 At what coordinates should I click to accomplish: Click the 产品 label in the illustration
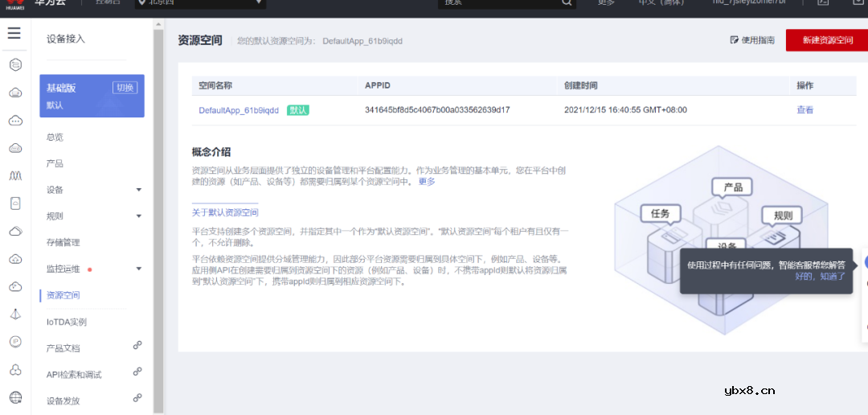[x=733, y=187]
